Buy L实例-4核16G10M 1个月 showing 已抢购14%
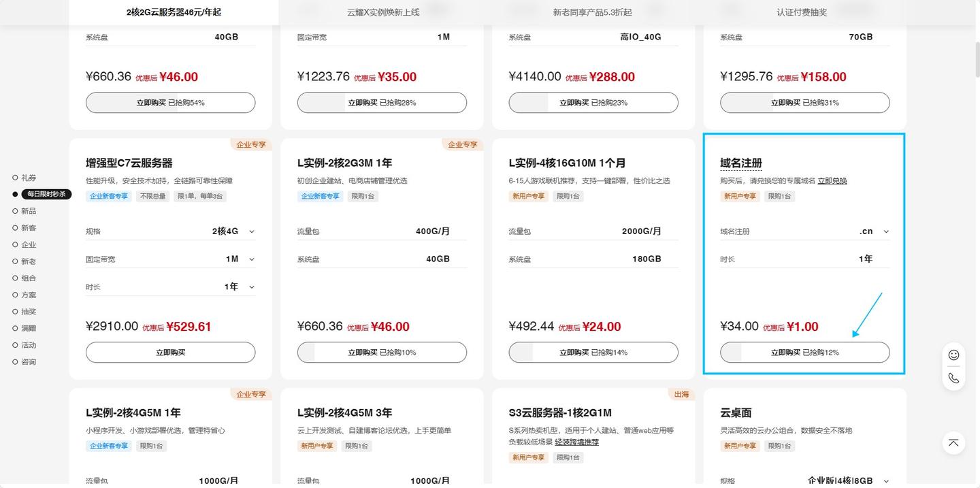This screenshot has height=488, width=980. 593,353
